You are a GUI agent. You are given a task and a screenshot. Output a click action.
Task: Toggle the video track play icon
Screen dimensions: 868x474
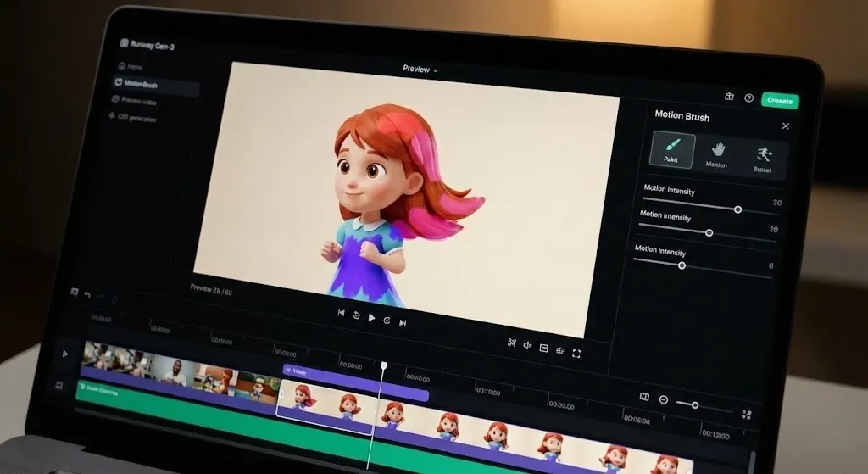click(65, 354)
